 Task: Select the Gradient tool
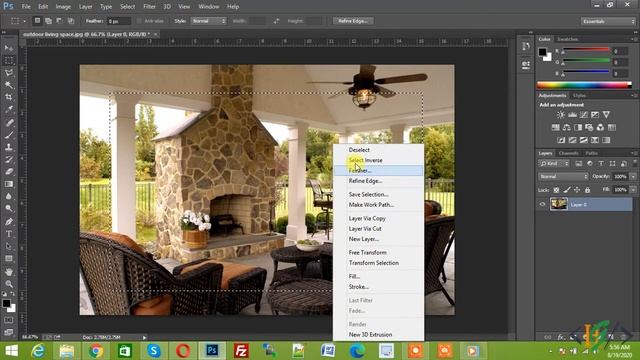pyautogui.click(x=9, y=184)
